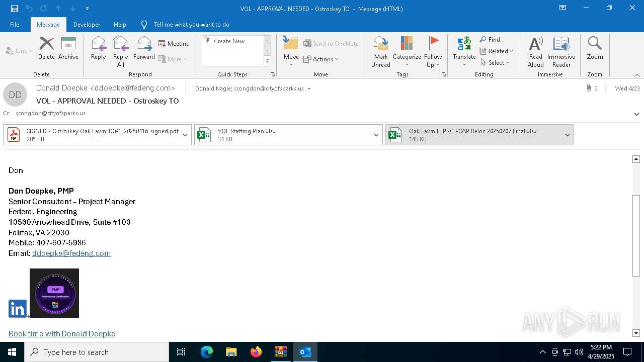Click the Previous Item up arrow
The height and width of the screenshot is (362, 644).
pos(58,8)
